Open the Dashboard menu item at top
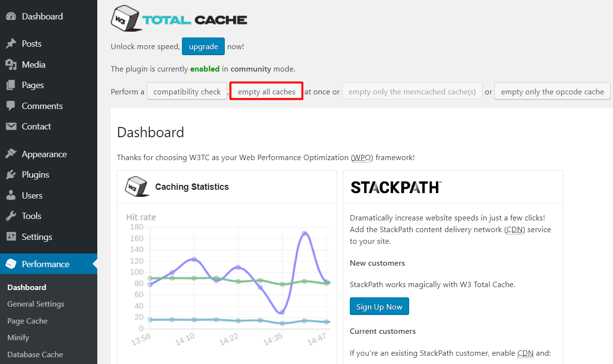Image resolution: width=613 pixels, height=364 pixels. tap(49, 16)
